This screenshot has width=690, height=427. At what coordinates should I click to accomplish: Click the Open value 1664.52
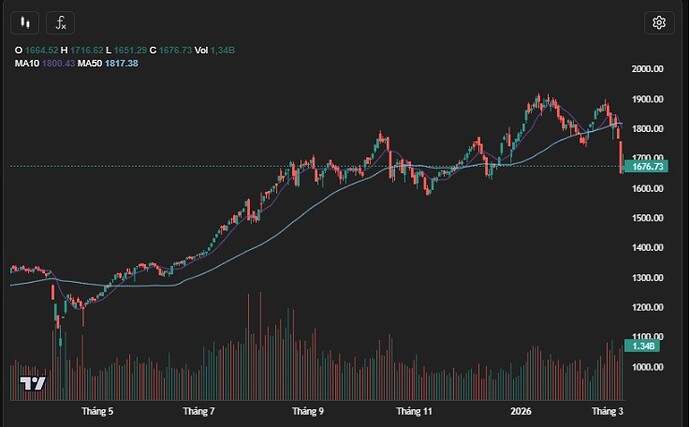click(41, 50)
